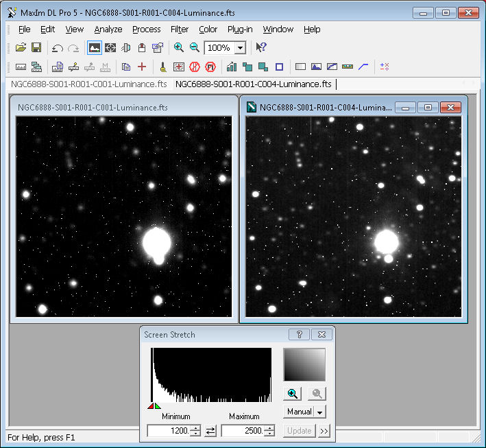
Task: Click the Zoom Out magnifier in toolbar
Action: coord(195,47)
